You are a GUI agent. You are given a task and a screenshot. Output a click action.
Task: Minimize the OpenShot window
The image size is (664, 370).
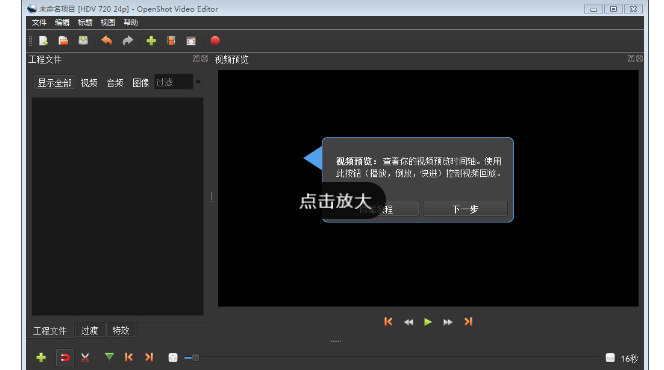[593, 9]
